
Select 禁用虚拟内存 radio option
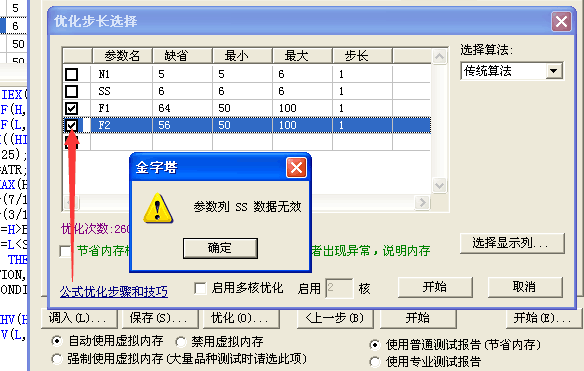tap(181, 341)
